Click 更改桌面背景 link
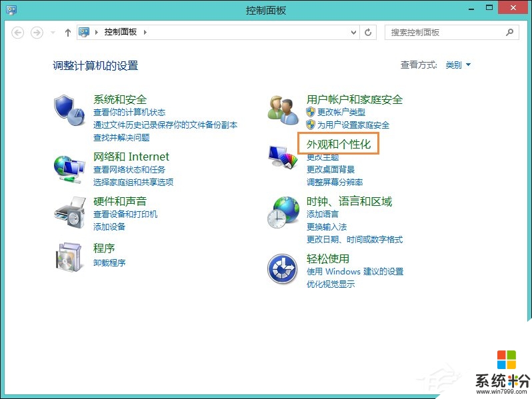 tap(331, 169)
